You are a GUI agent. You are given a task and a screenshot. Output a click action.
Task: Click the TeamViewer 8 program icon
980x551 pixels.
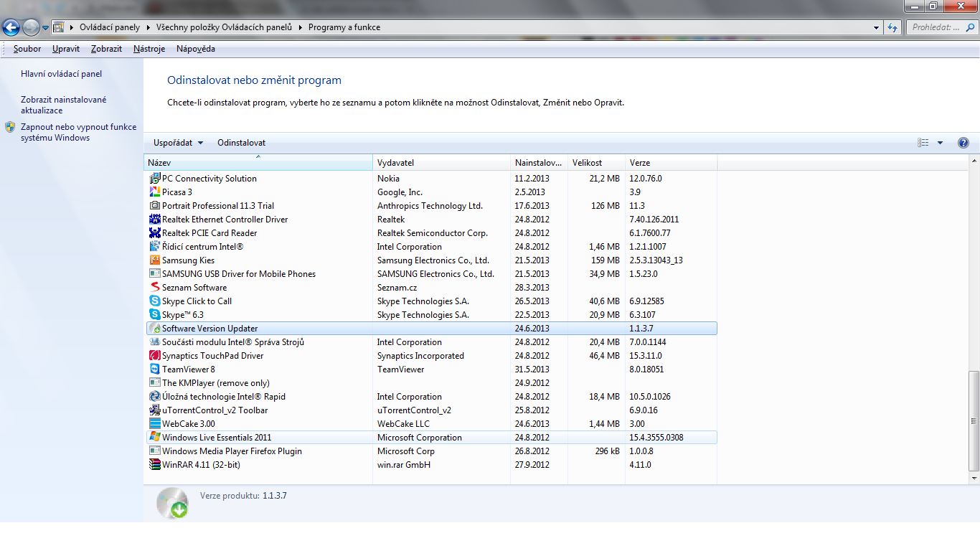click(154, 369)
